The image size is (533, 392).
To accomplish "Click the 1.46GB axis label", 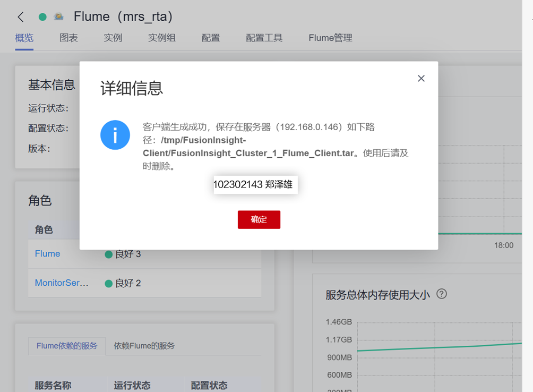I will pyautogui.click(x=339, y=322).
